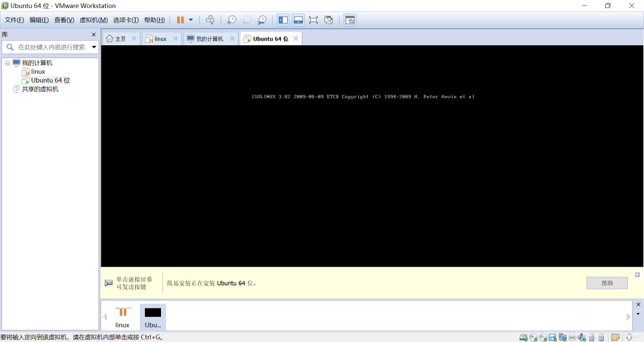Take a snapshot of this virtual machine
The height and width of the screenshot is (342, 644).
[x=231, y=20]
